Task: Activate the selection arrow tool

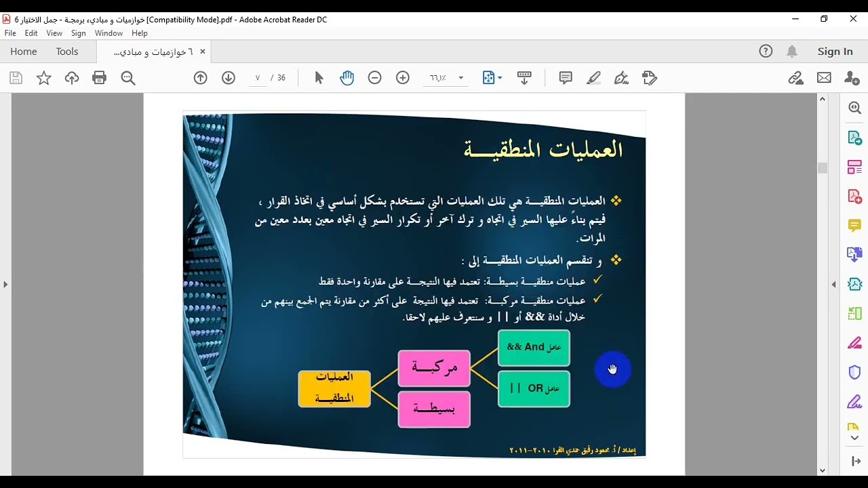Action: (x=319, y=78)
